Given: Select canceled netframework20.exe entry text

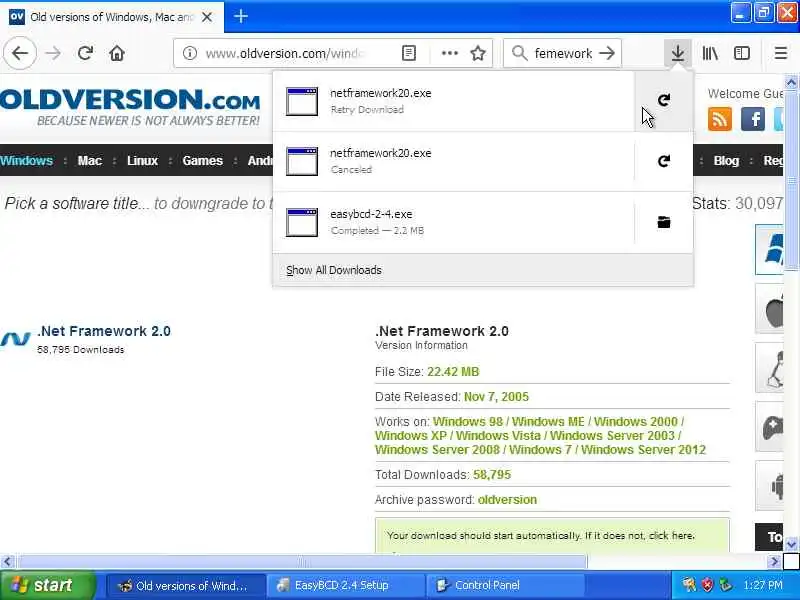Looking at the screenshot, I should (381, 161).
